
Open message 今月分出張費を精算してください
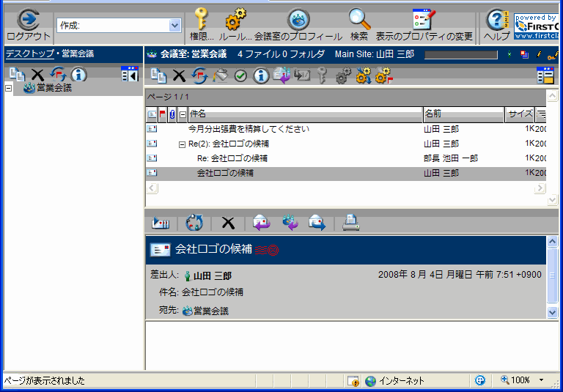248,129
